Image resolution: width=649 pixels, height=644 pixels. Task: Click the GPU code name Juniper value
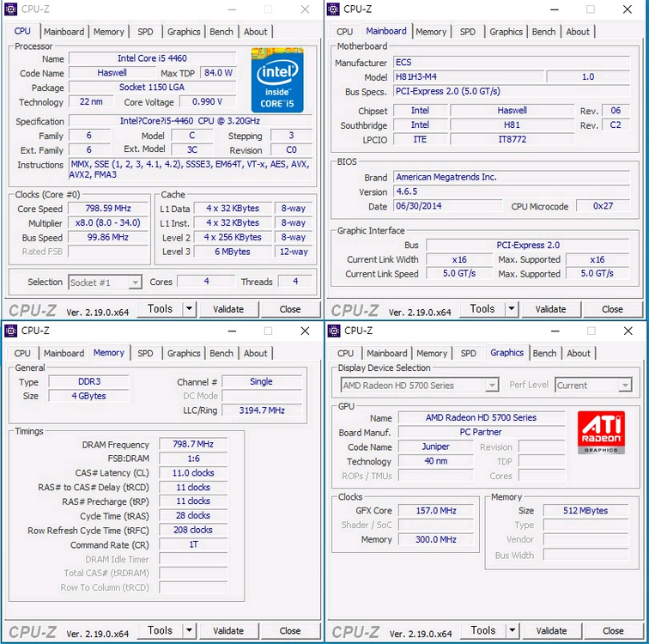point(436,447)
